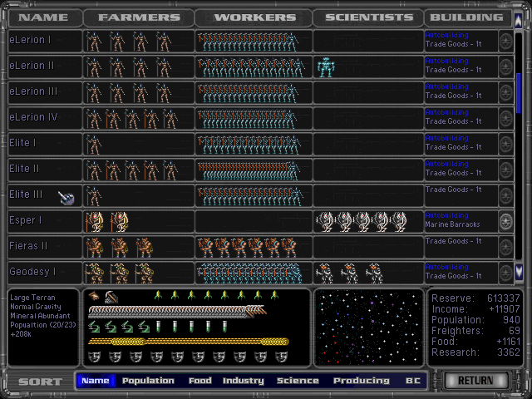Image resolution: width=532 pixels, height=399 pixels.
Task: Click the FARMERS column header
Action: 139,17
